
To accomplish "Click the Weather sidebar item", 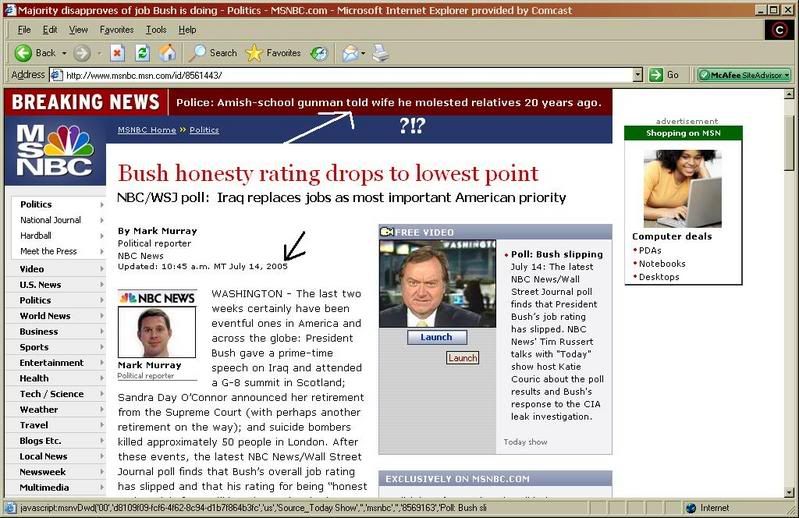I will (x=39, y=410).
